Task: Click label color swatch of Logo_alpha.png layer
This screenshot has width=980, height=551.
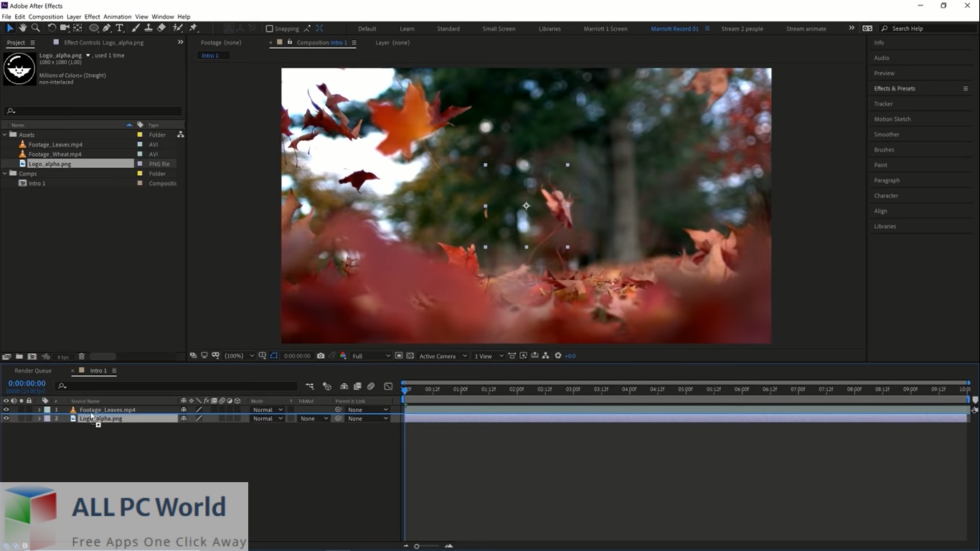Action: (x=47, y=418)
